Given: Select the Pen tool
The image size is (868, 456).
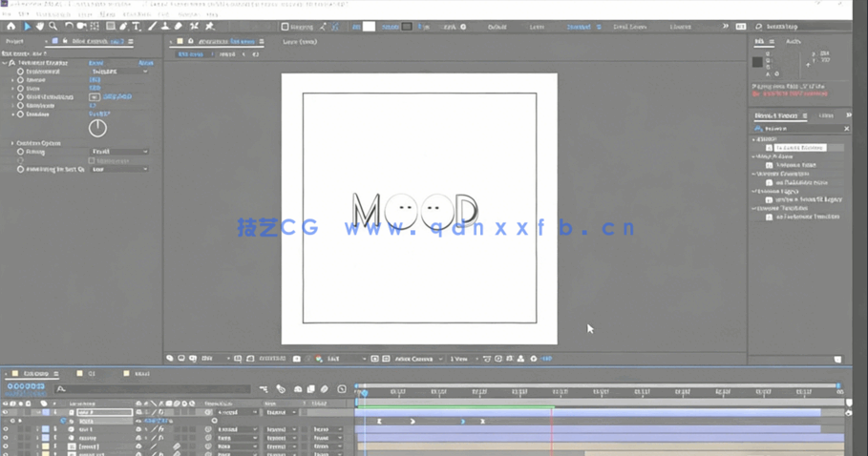Looking at the screenshot, I should click(x=123, y=27).
